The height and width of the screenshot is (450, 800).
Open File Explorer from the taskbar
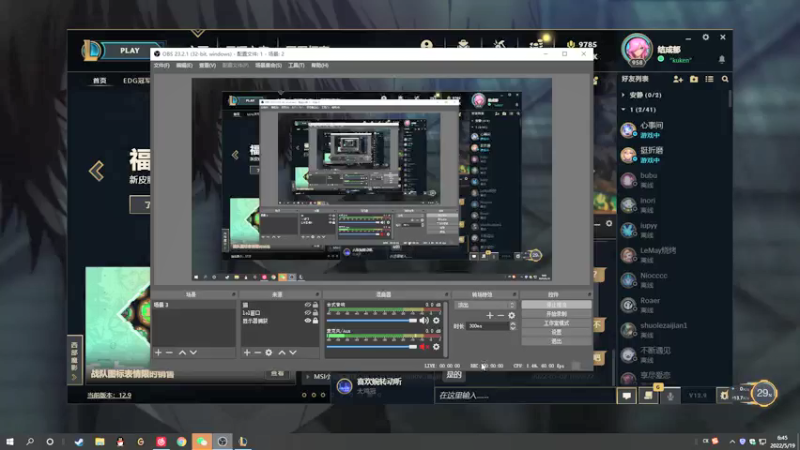99,441
